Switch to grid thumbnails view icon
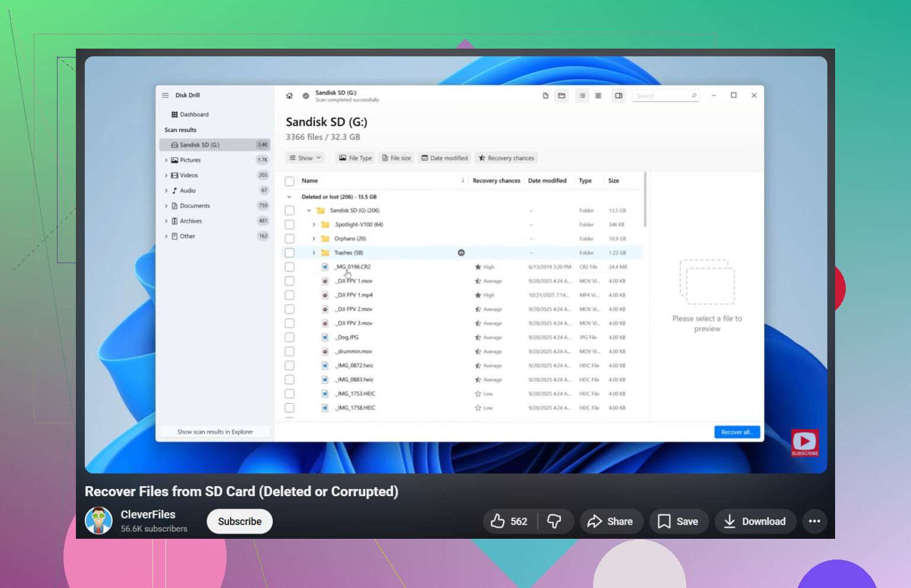The width and height of the screenshot is (911, 588). point(598,95)
